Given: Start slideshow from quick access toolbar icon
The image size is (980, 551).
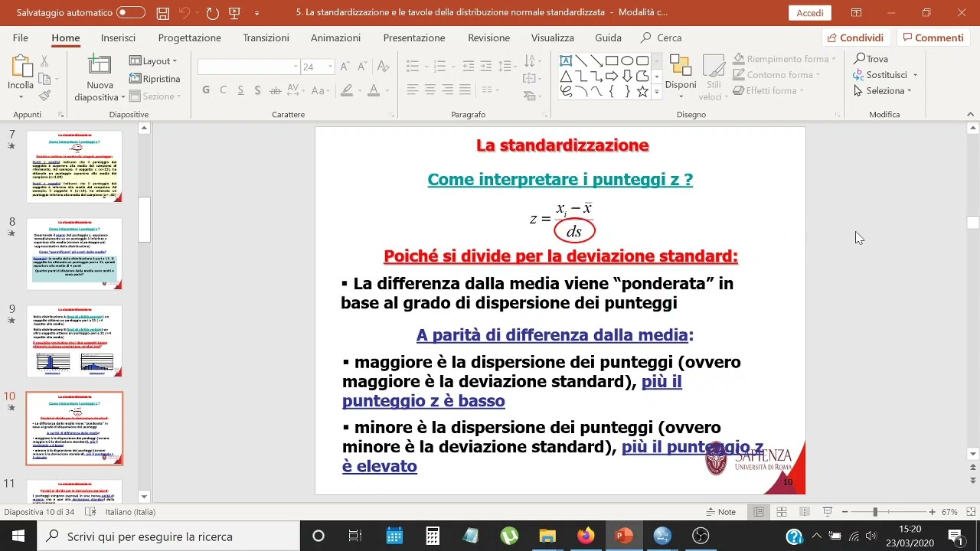Looking at the screenshot, I should (235, 13).
